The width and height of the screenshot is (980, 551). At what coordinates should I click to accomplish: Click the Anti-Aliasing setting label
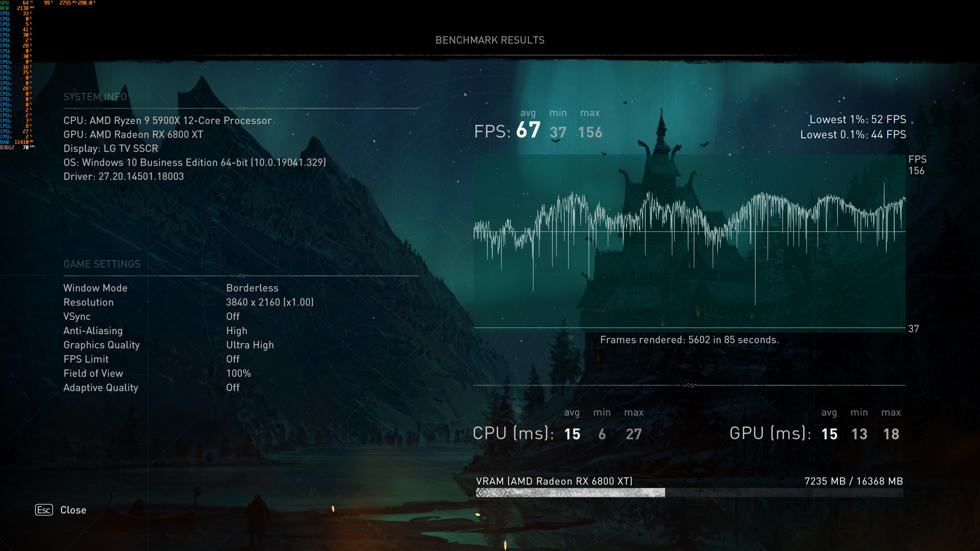tap(93, 331)
